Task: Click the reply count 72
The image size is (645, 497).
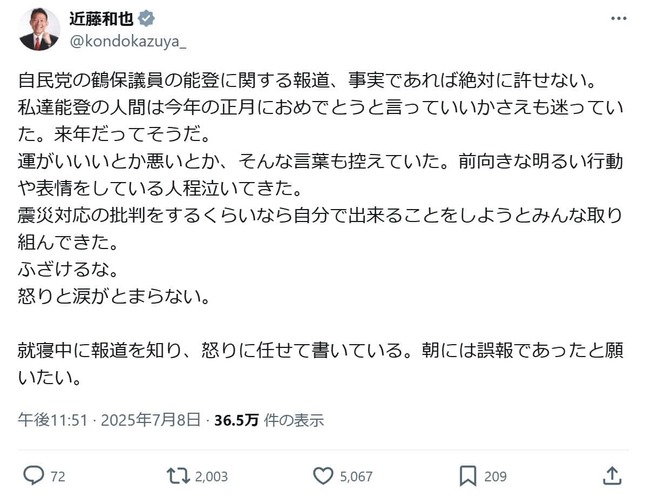Action: coord(57,475)
